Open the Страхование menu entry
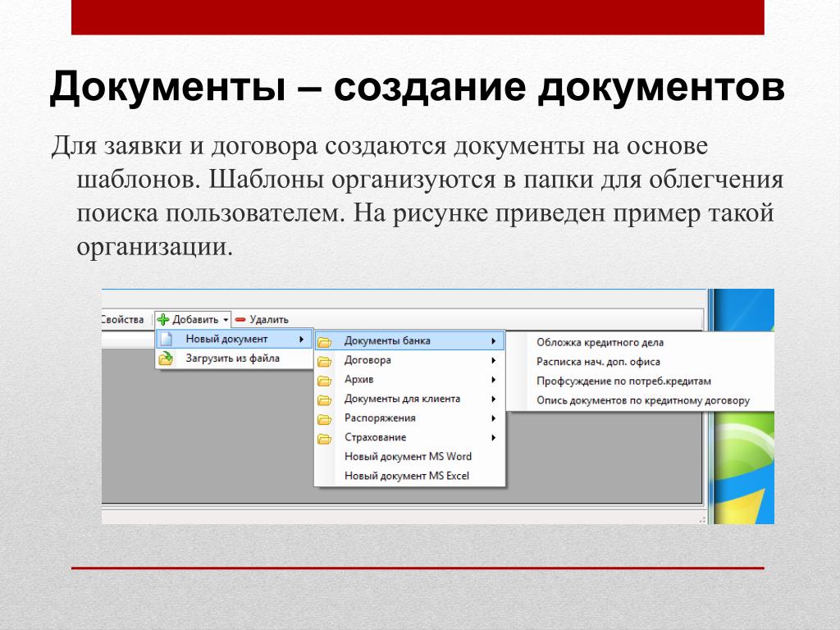Screen dimensions: 840x630 point(410,437)
